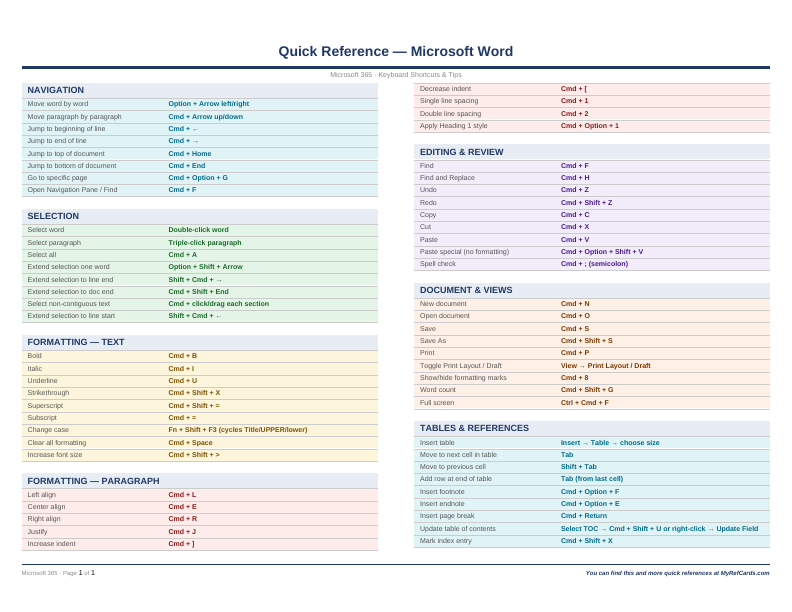The height and width of the screenshot is (612, 792).
Task: Select 'Insert footnote' row label
Action: (442, 492)
